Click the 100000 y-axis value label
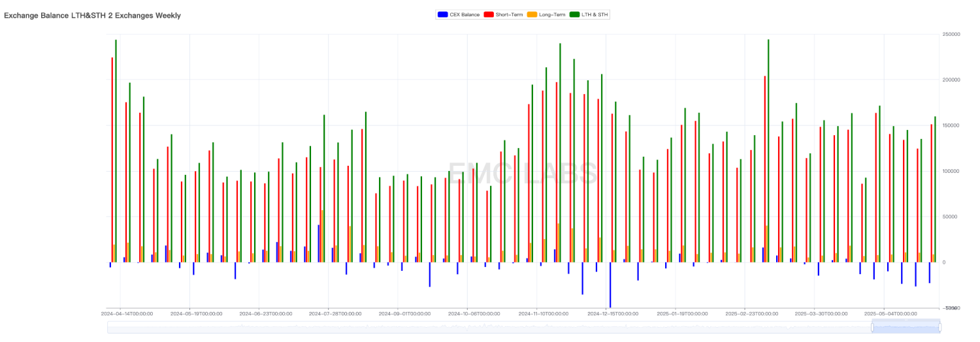Viewport: 980px width, 342px height. (x=951, y=171)
